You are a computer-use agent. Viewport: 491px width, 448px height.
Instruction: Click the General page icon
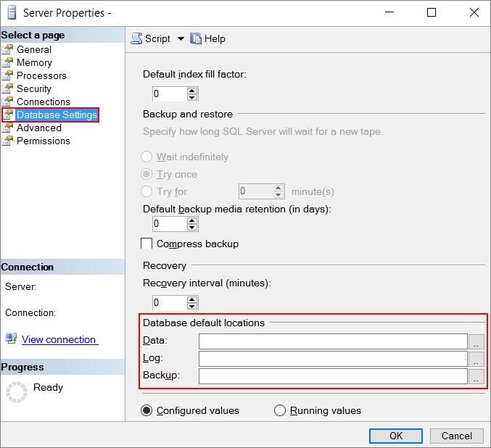pos(7,49)
